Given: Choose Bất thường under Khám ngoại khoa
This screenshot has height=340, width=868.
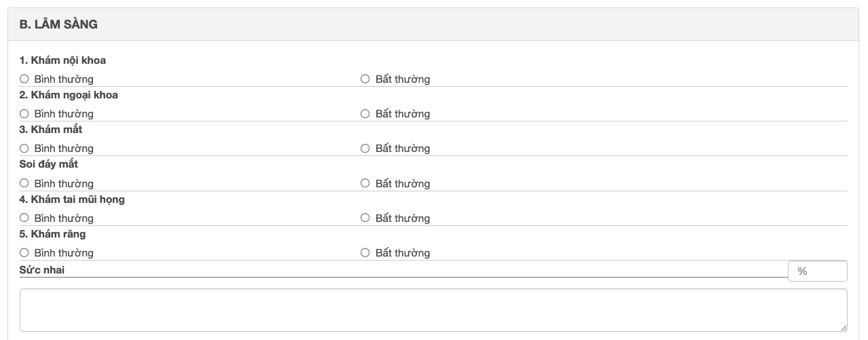Looking at the screenshot, I should coord(365,114).
